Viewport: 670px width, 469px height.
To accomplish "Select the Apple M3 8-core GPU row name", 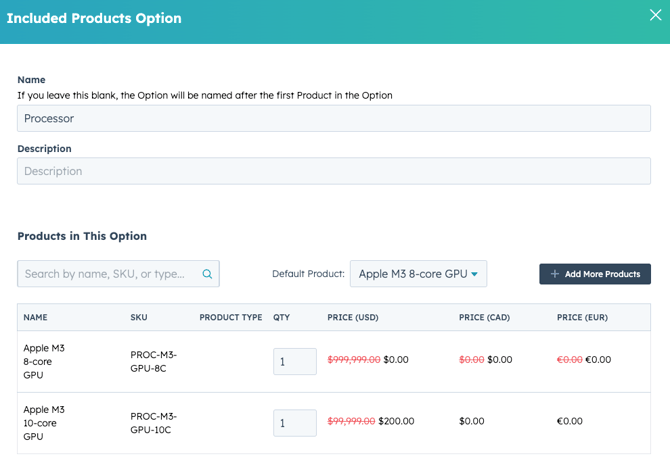I will tap(44, 361).
